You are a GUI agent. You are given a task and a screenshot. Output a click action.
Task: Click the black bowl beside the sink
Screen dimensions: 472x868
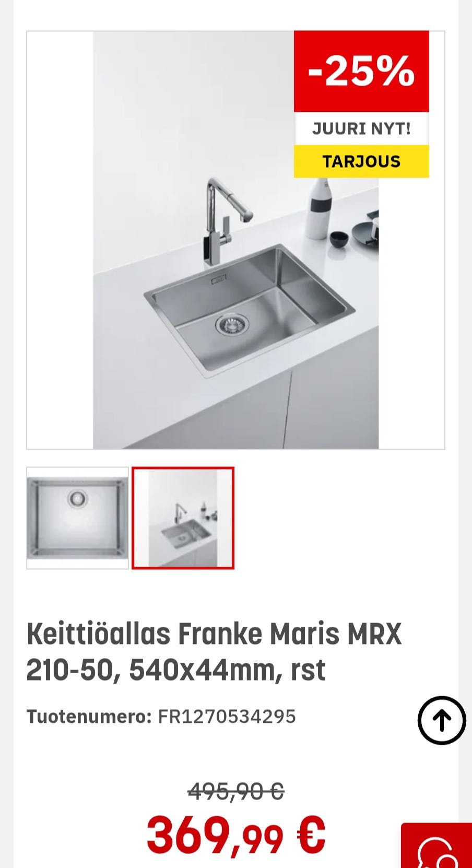(x=339, y=239)
